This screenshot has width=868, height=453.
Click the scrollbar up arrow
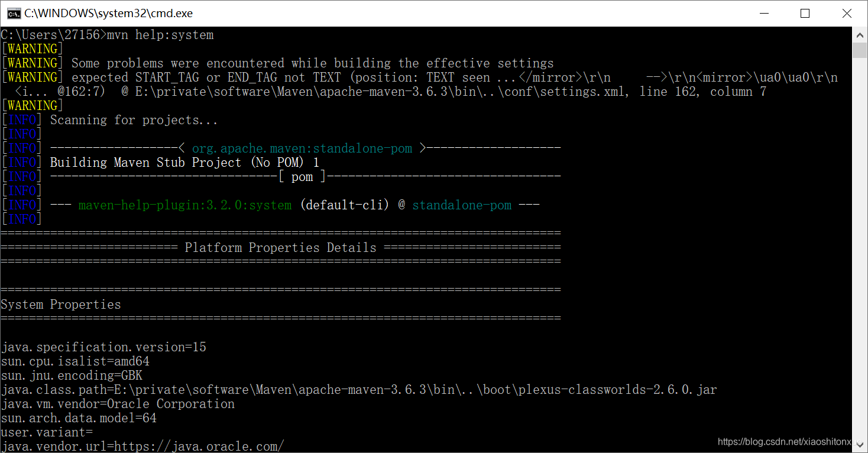(860, 34)
